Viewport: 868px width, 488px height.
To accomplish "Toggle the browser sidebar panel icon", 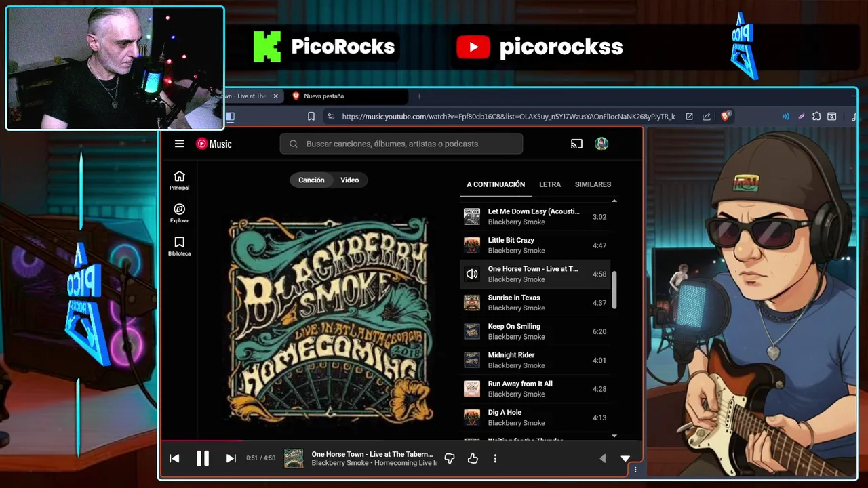I will pyautogui.click(x=230, y=117).
